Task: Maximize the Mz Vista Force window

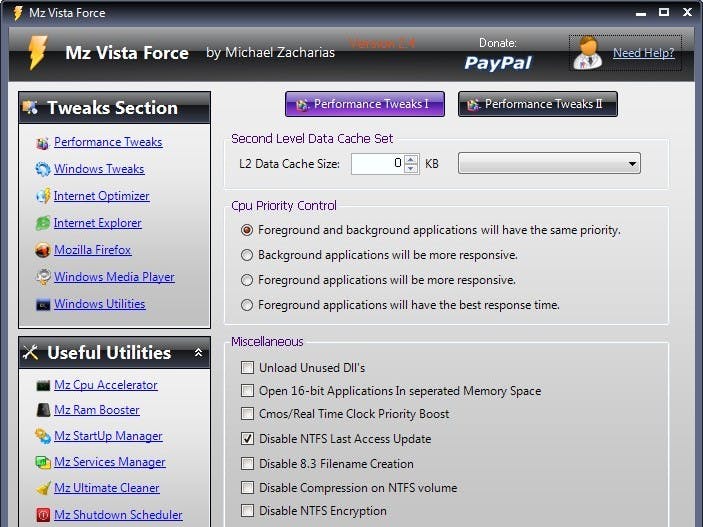Action: click(x=664, y=12)
